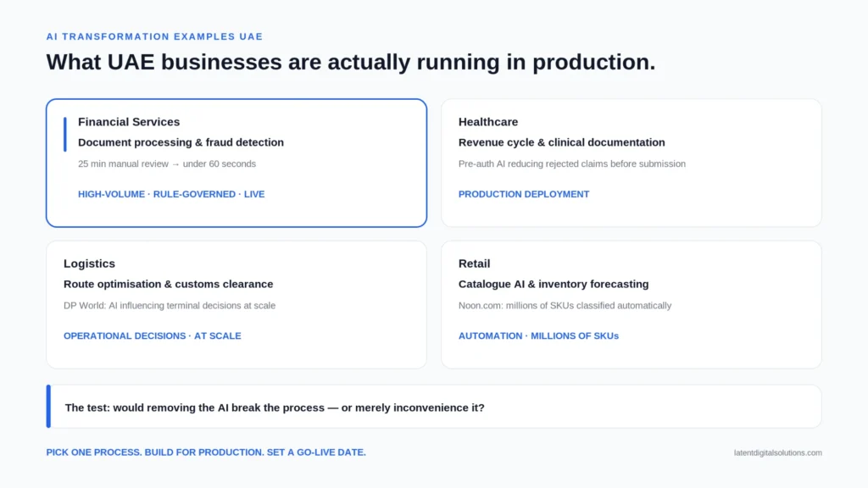Click the 'Noon.com' description line
This screenshot has height=488, width=868.
pyautogui.click(x=565, y=305)
